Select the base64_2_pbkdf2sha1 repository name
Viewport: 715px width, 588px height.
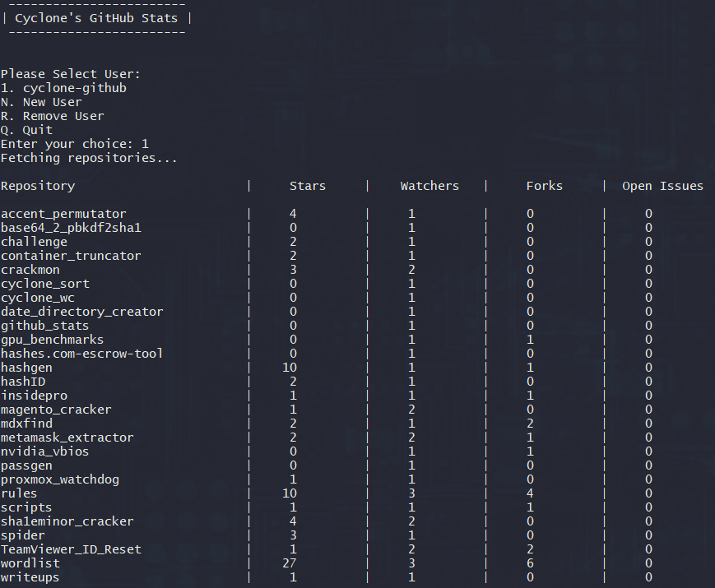click(71, 228)
